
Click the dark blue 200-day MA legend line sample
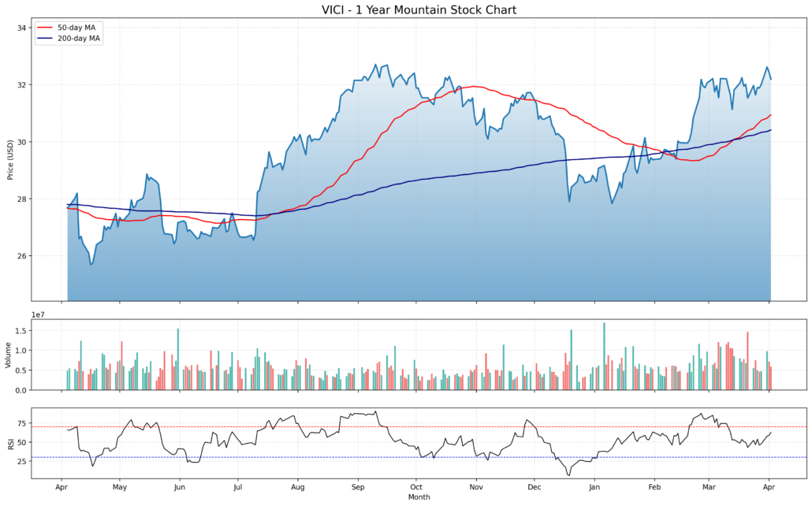[x=45, y=39]
